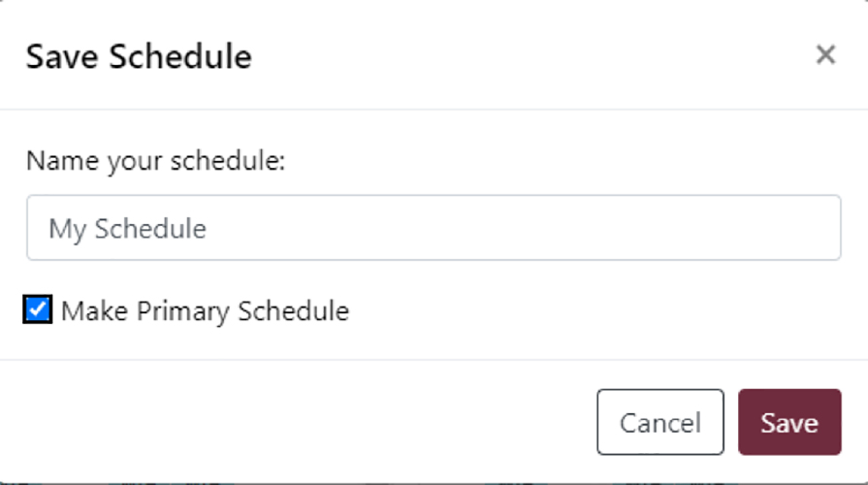Click the My Schedule placeholder text

tap(128, 229)
